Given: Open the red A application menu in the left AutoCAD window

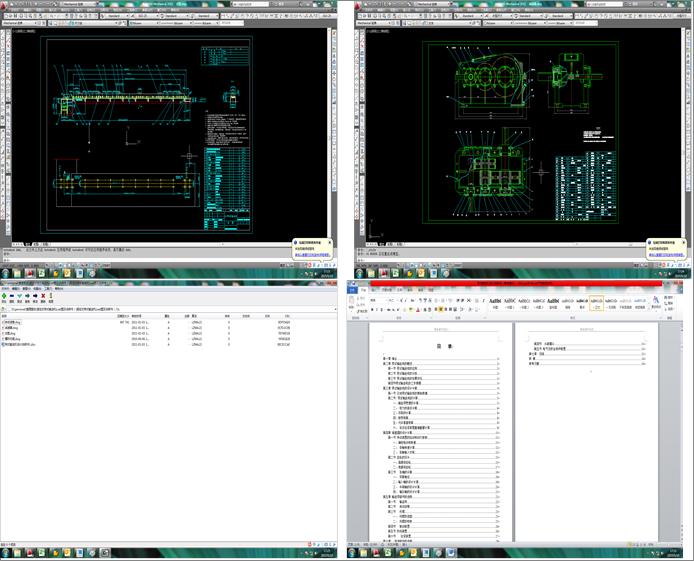Looking at the screenshot, I should coord(4,6).
